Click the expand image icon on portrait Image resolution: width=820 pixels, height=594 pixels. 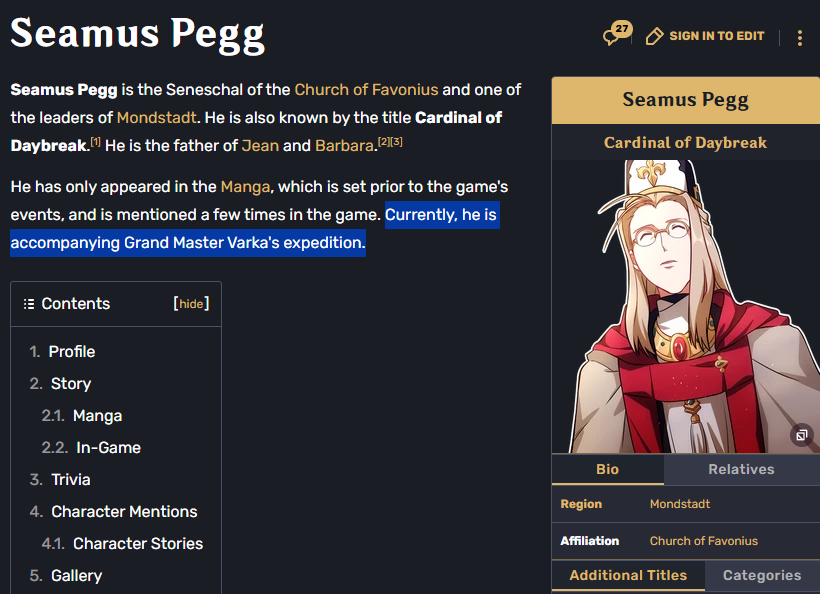802,435
